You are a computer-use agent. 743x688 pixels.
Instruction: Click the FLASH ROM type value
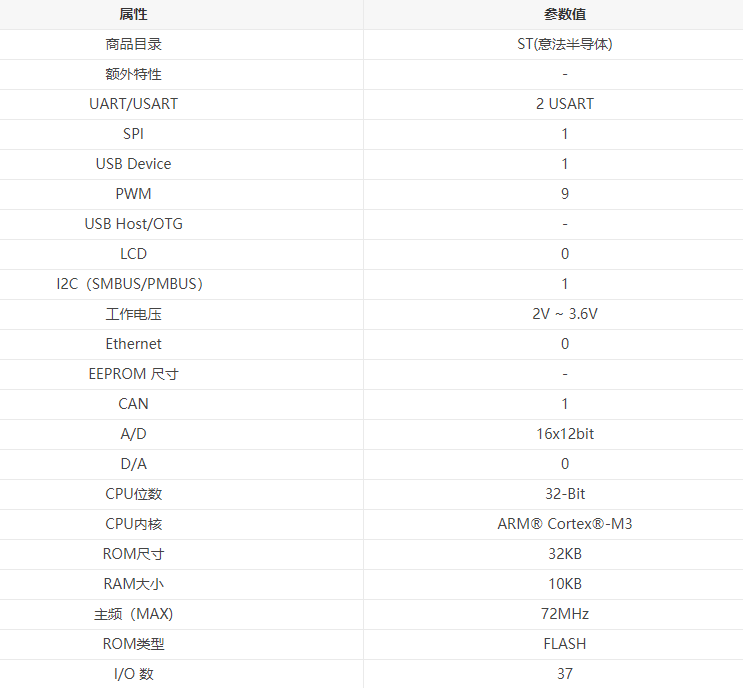[564, 644]
